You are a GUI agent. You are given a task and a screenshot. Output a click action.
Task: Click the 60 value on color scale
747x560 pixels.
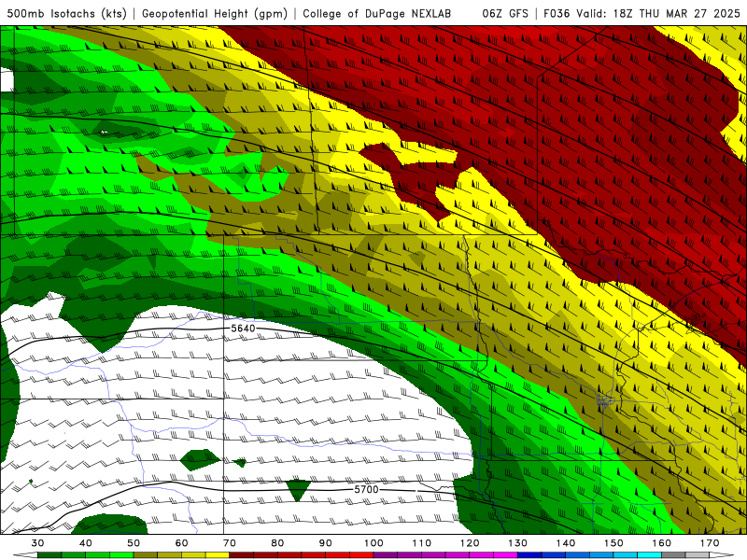click(x=181, y=543)
